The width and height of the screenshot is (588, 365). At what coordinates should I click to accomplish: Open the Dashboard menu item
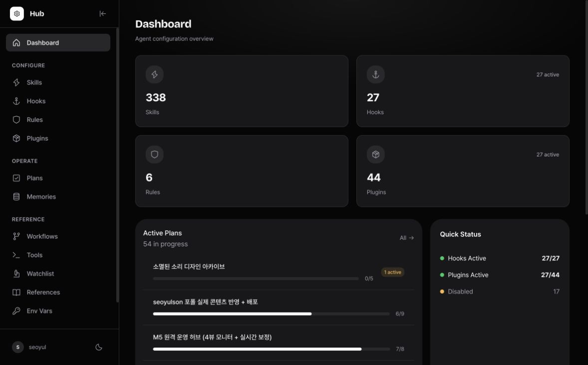(58, 43)
